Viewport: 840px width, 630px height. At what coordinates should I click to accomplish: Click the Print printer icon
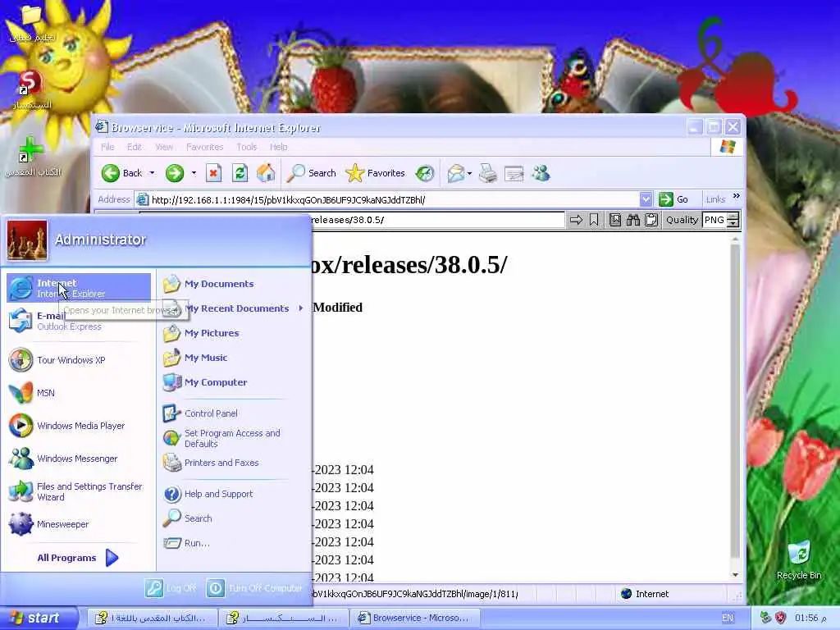pyautogui.click(x=488, y=173)
